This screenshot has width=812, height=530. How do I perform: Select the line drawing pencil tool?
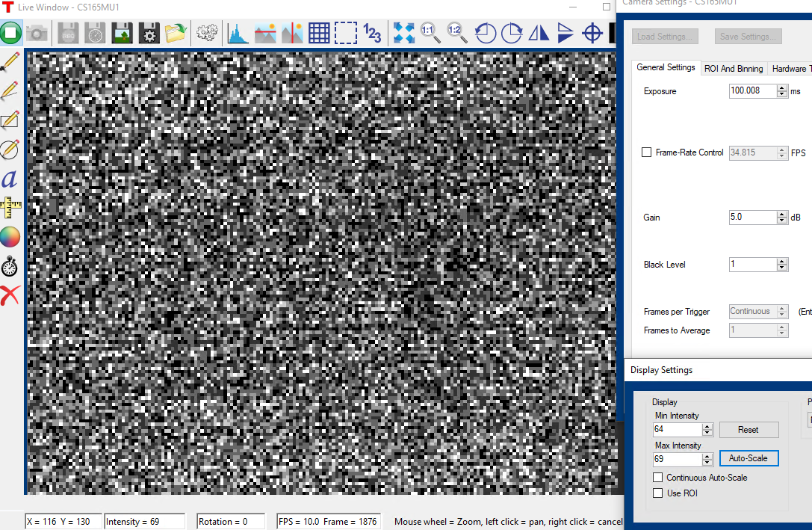coord(10,62)
